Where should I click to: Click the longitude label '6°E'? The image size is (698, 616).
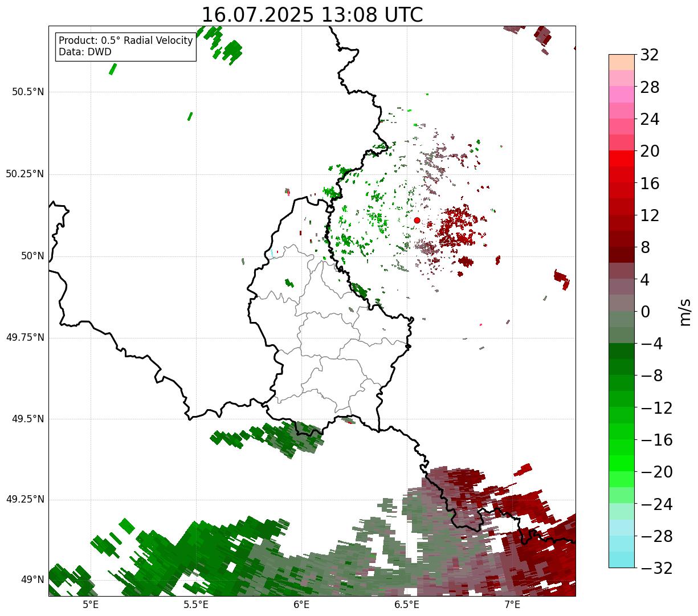pyautogui.click(x=301, y=605)
